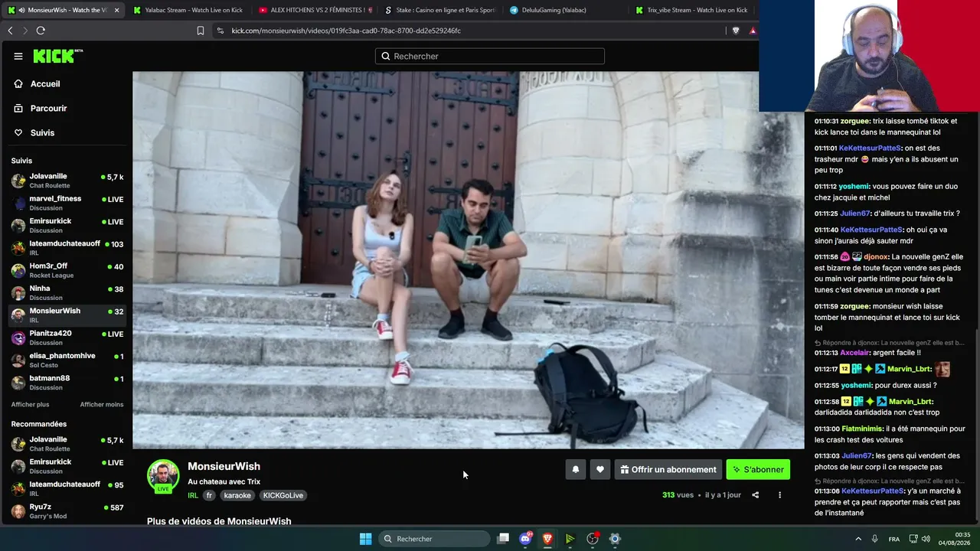
Task: Open Jolavanille in the Suivis list
Action: coord(66,181)
